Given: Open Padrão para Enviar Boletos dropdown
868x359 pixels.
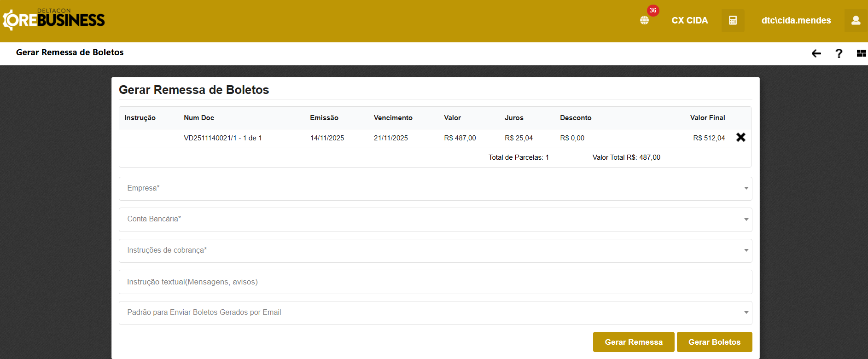Looking at the screenshot, I should pos(435,313).
